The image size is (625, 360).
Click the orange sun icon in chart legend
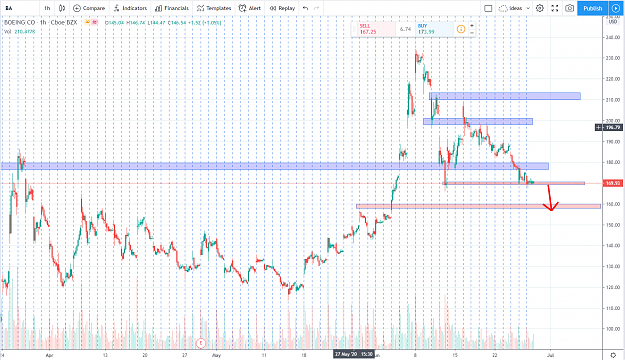[x=87, y=22]
